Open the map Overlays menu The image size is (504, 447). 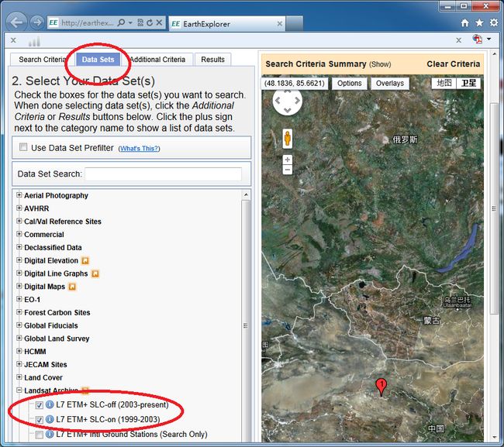click(390, 83)
